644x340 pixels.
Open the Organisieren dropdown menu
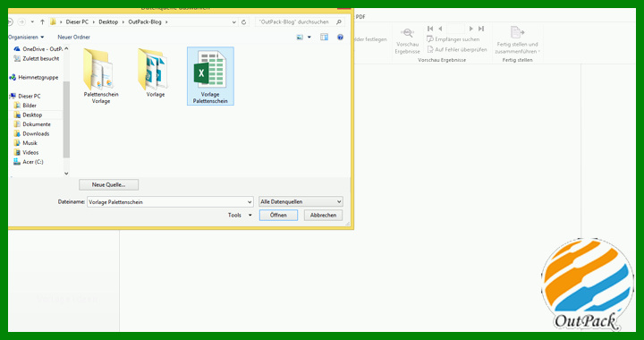[x=26, y=37]
